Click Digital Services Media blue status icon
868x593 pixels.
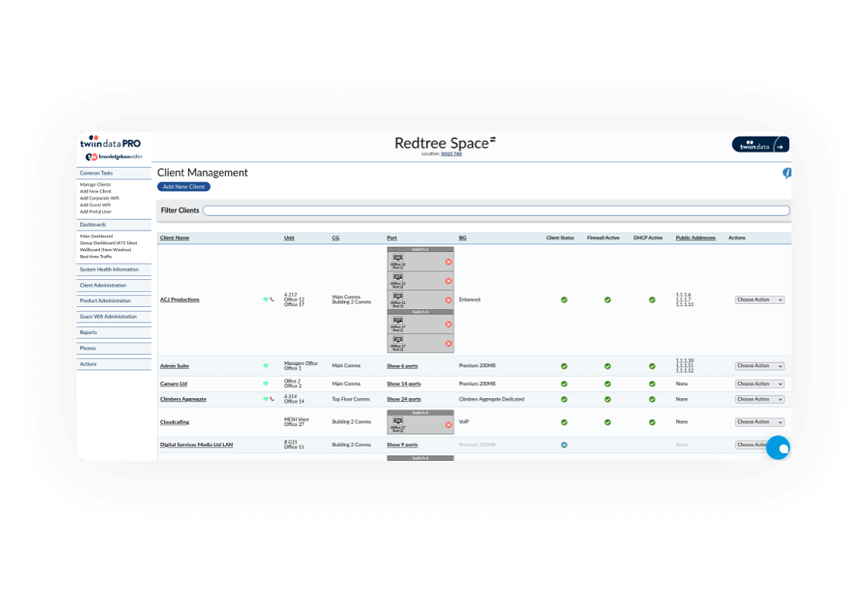pos(564,445)
